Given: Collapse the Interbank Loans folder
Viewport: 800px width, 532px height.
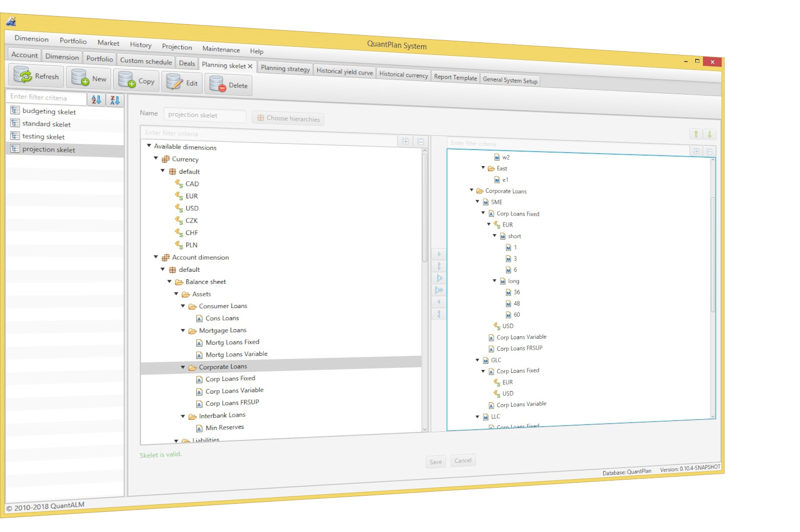Looking at the screenshot, I should pyautogui.click(x=183, y=416).
